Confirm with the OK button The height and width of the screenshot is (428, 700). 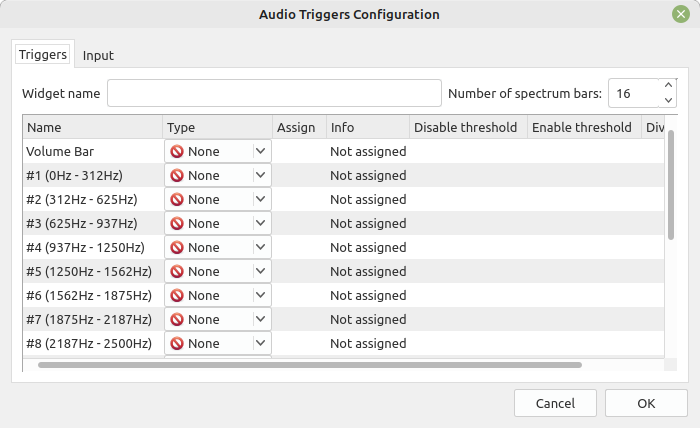[x=646, y=403]
